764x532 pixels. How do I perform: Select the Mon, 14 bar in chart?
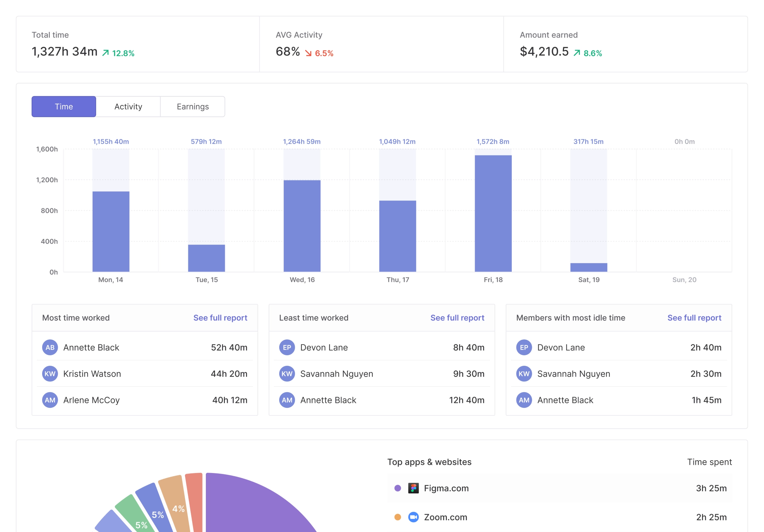point(111,231)
